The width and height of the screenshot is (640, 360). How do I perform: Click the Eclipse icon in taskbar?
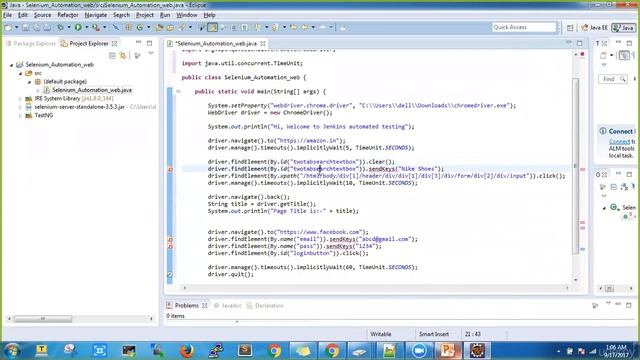(477, 351)
